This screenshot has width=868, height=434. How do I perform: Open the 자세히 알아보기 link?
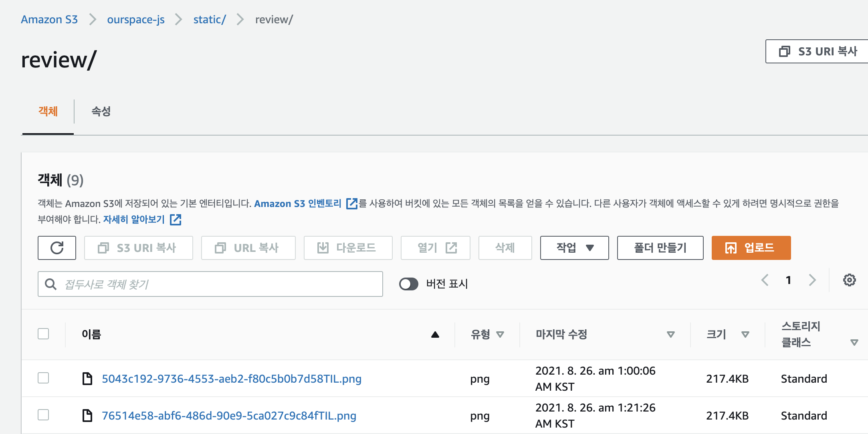(x=134, y=219)
